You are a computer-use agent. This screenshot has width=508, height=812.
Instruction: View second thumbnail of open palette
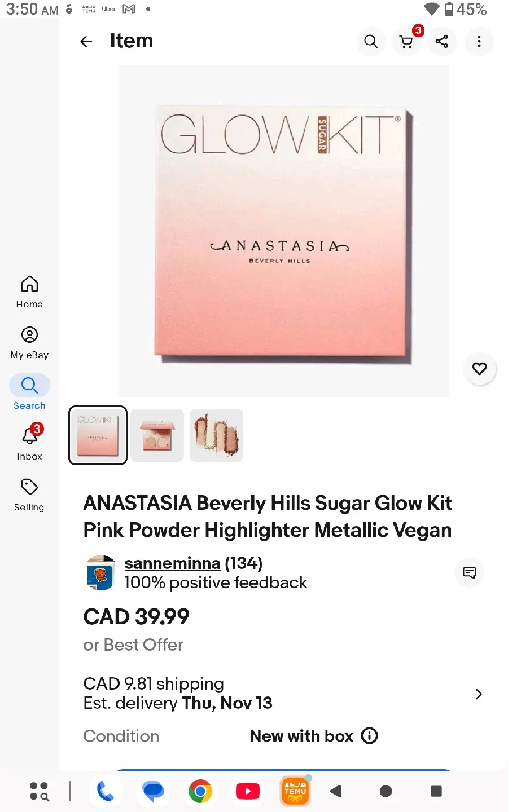[157, 435]
